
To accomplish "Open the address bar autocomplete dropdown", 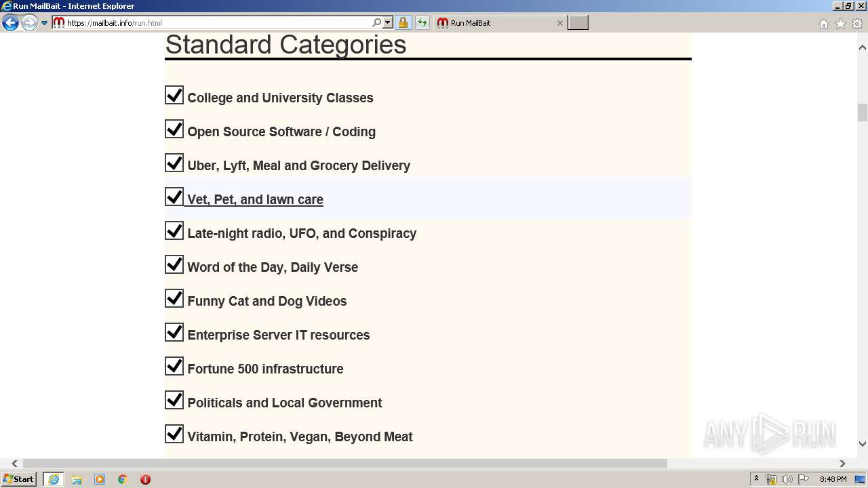I will (x=388, y=23).
